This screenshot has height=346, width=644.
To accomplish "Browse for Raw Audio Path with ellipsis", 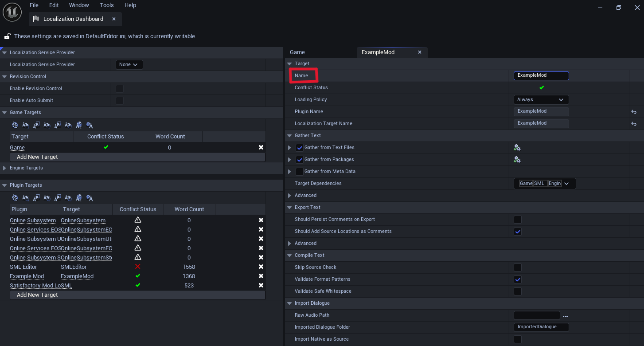I will [x=565, y=316].
